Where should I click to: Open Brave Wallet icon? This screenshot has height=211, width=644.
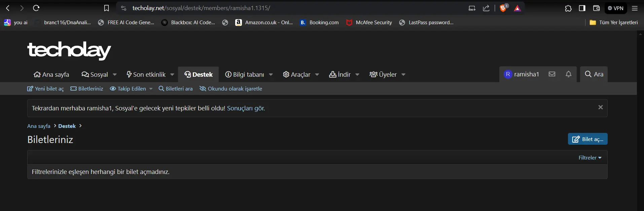596,8
